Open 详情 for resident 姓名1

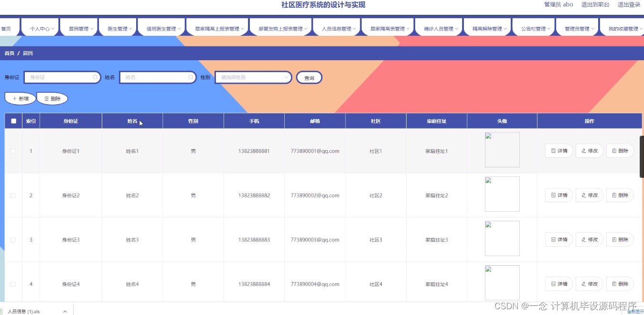558,151
